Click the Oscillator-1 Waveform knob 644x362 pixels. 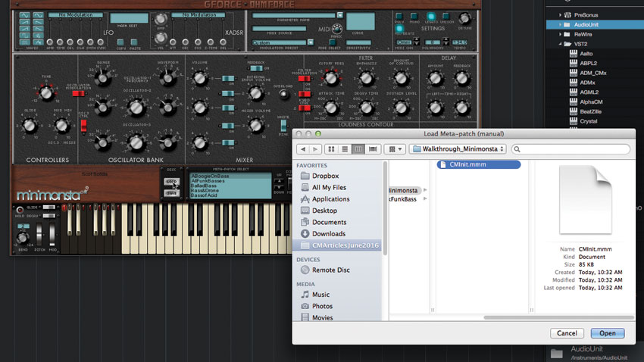(x=167, y=77)
